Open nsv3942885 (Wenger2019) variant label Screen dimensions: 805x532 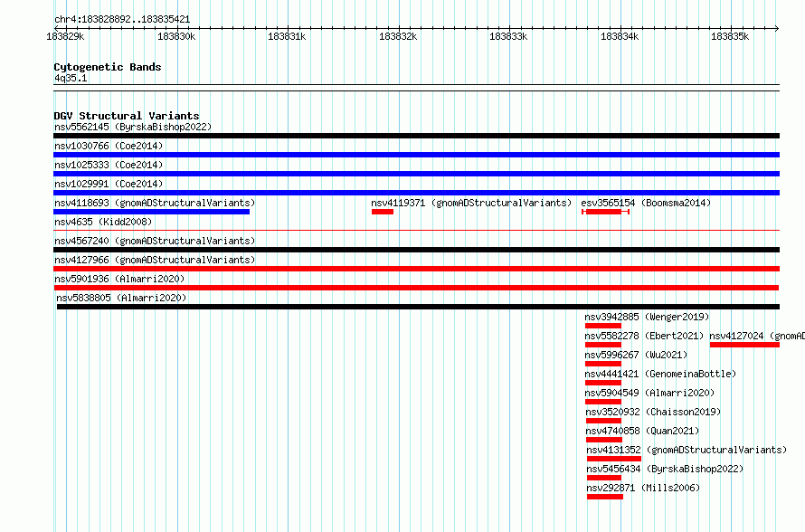pyautogui.click(x=647, y=317)
